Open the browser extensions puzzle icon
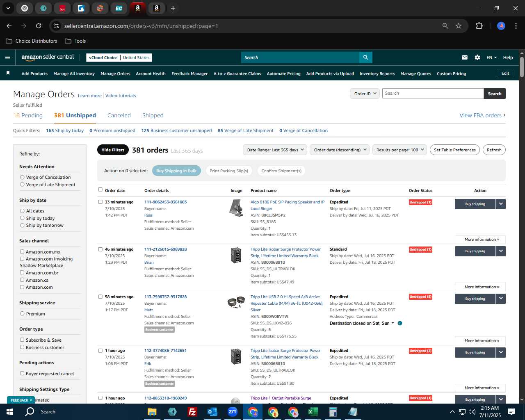 point(479,26)
